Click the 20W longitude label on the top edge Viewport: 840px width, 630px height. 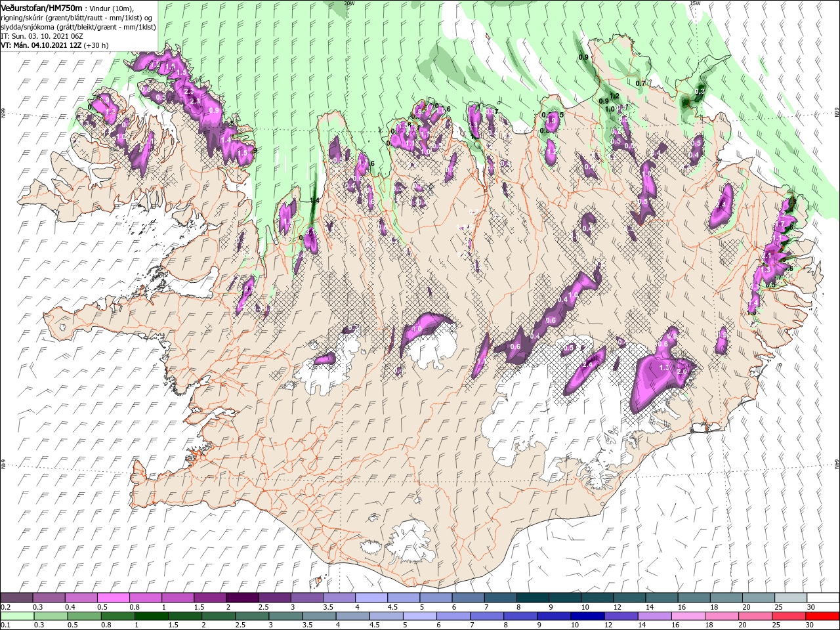coord(349,3)
